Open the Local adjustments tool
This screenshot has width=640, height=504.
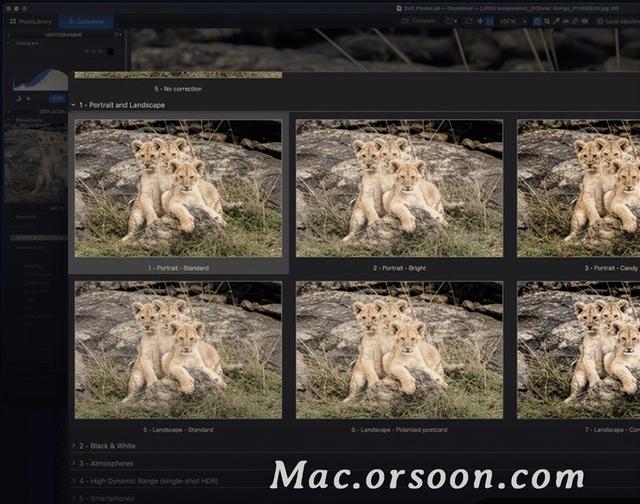point(618,21)
